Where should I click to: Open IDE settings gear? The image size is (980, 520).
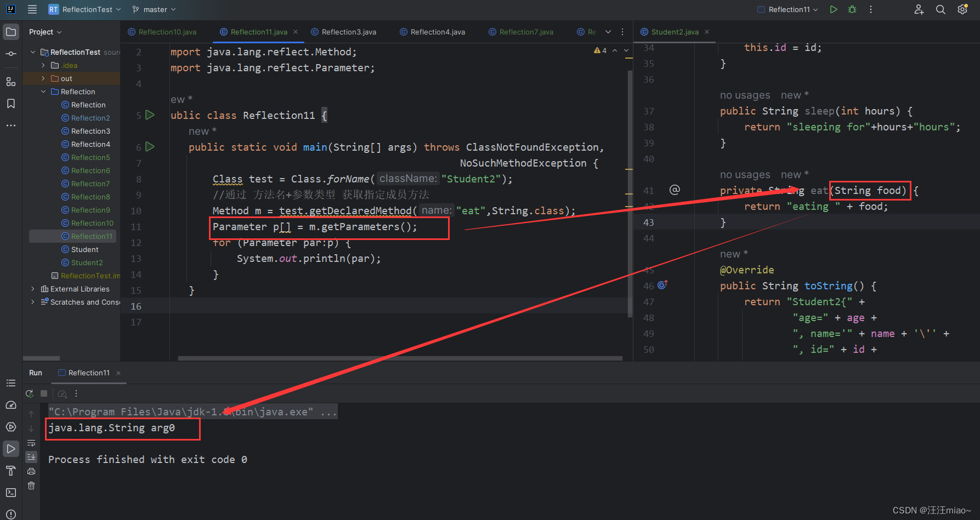click(x=962, y=9)
